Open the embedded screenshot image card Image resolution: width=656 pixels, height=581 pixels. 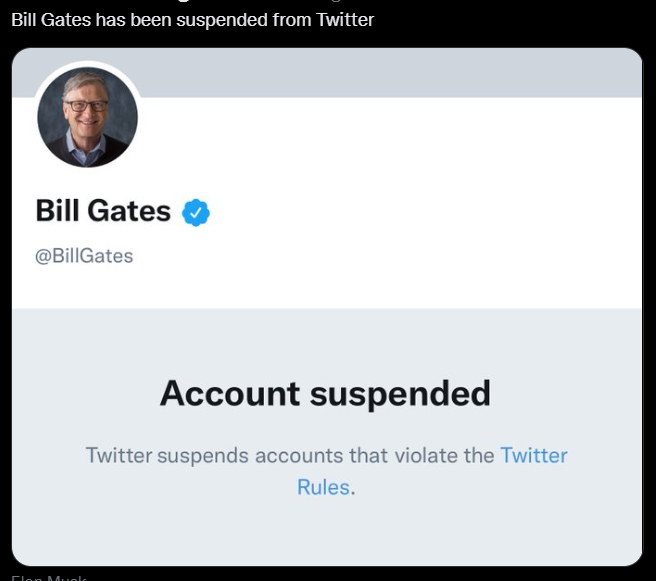click(x=327, y=307)
